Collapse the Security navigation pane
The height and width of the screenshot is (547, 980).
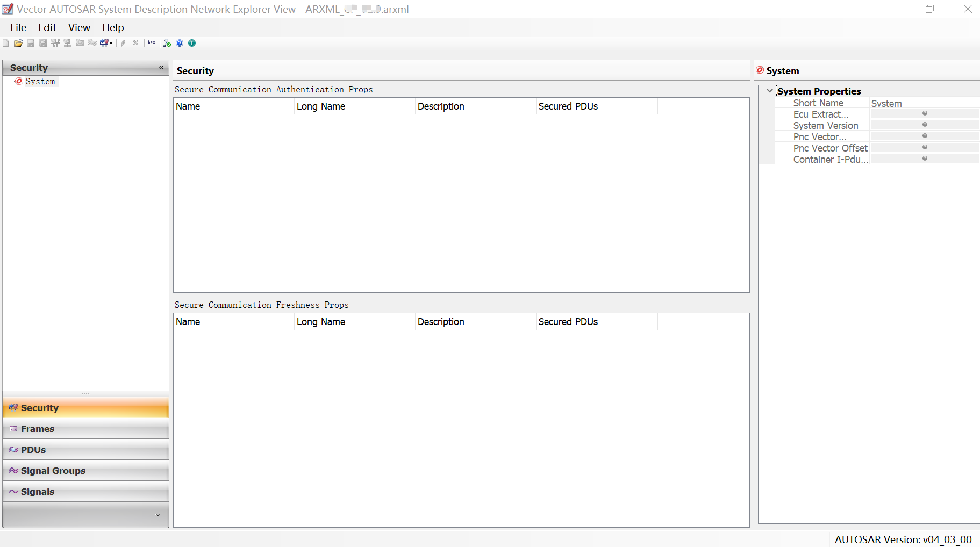[161, 67]
